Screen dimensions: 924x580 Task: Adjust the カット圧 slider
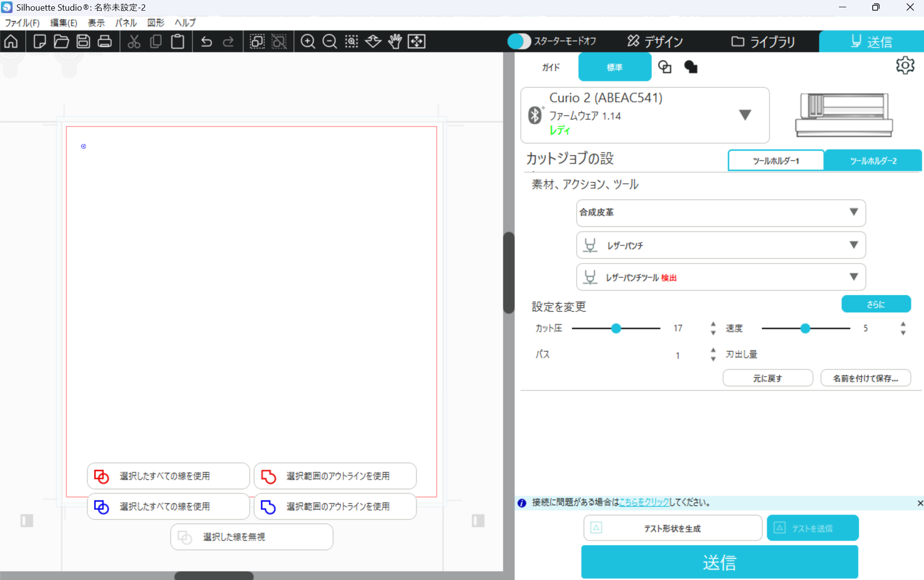[x=616, y=329]
